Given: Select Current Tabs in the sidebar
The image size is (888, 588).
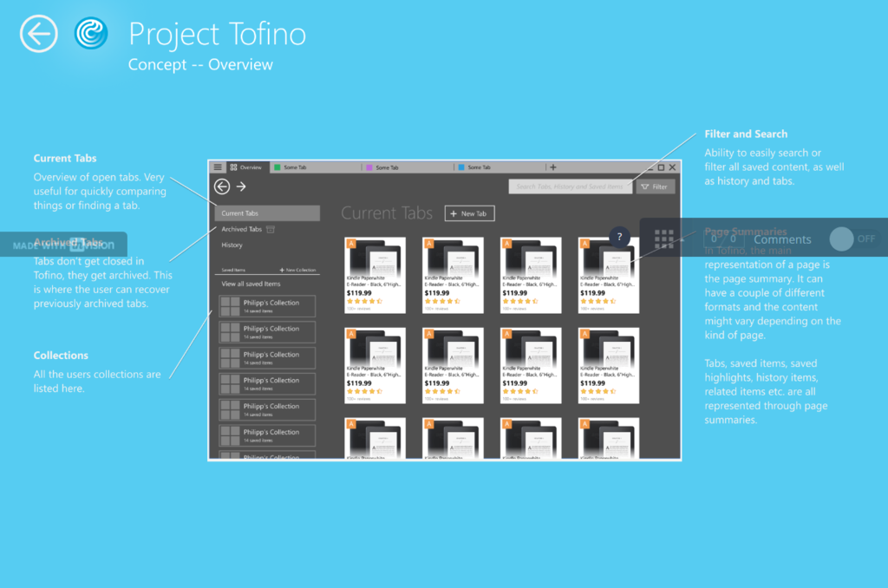Looking at the screenshot, I should coord(267,213).
